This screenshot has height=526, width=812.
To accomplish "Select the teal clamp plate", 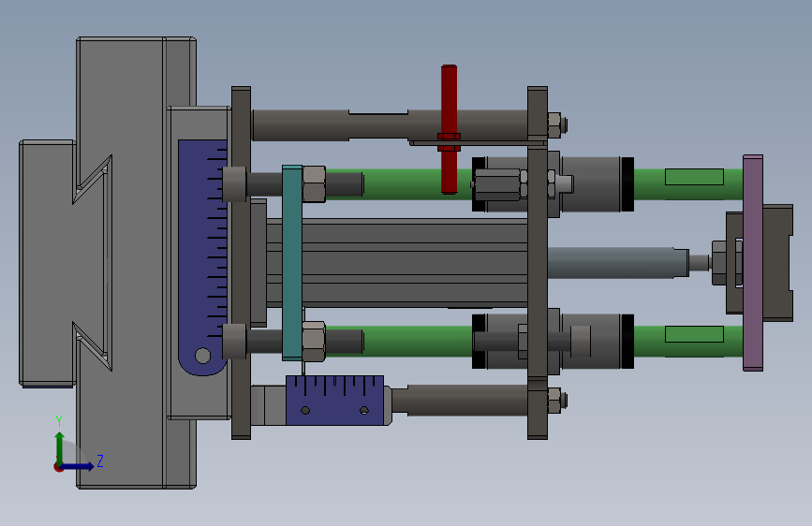I will click(292, 262).
